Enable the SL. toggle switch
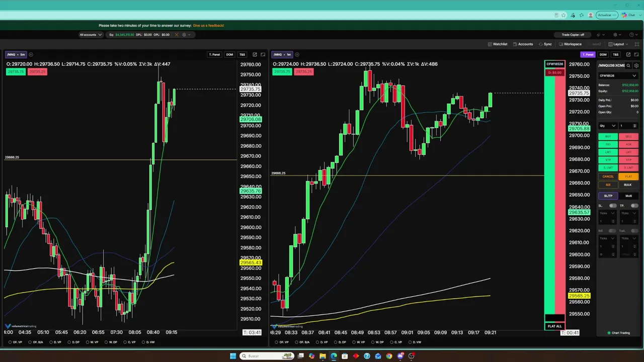Viewport: 644px width, 362px height. tap(613, 206)
